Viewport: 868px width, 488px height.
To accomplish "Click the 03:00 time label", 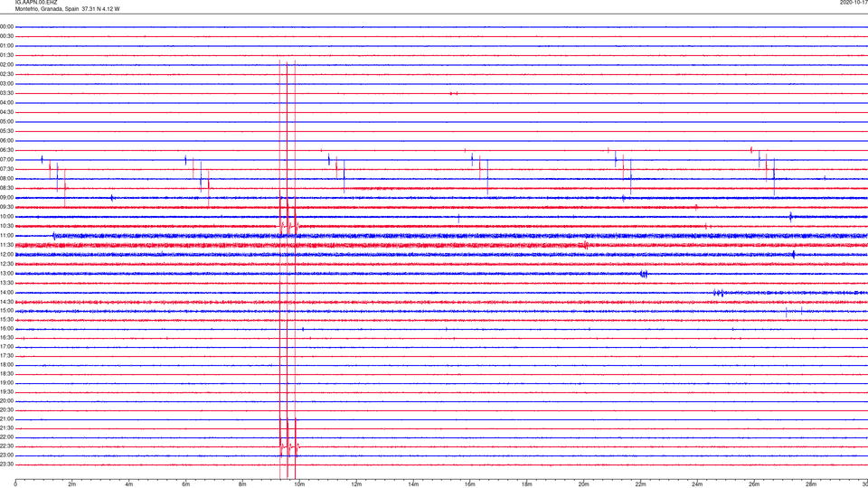I will 6,83.
